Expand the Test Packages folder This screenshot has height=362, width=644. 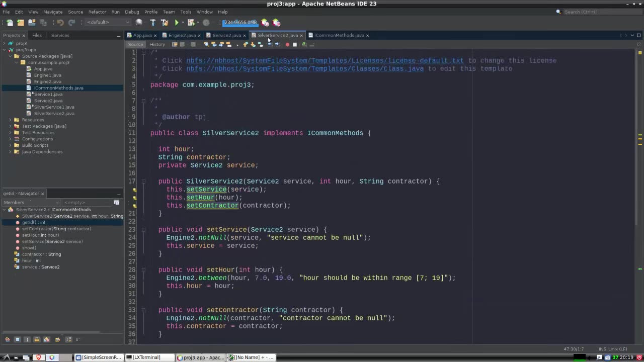coord(11,126)
